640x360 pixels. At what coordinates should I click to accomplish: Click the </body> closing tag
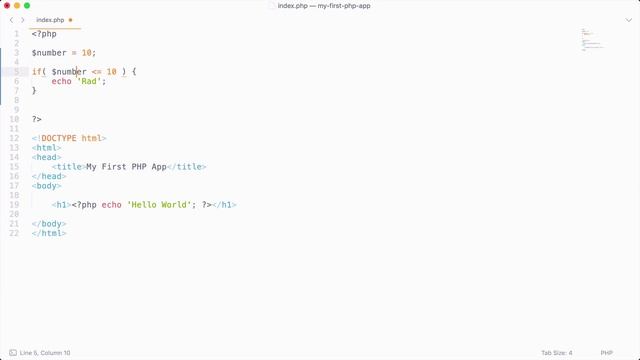click(x=49, y=224)
